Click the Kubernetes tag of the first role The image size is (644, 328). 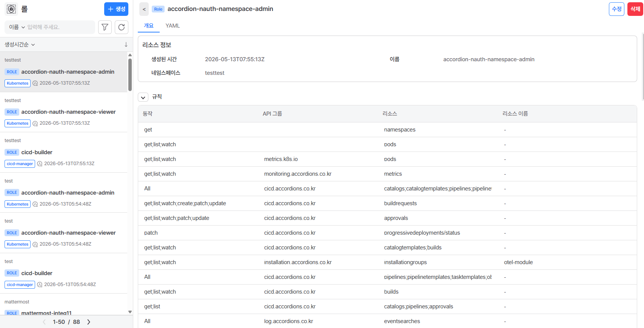pyautogui.click(x=17, y=83)
